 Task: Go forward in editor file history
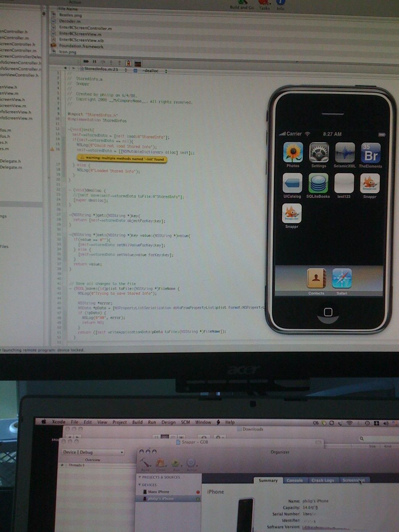(74, 69)
